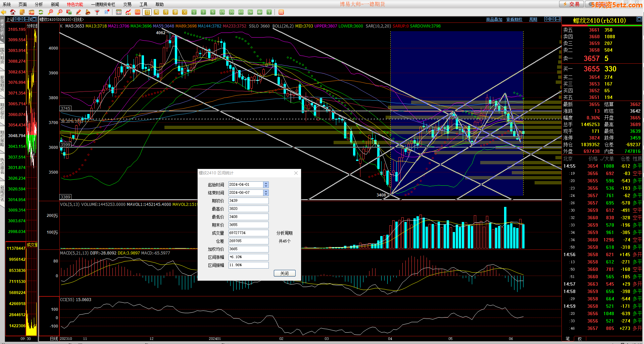Click the back arrow toolbar icon

click(x=4, y=12)
